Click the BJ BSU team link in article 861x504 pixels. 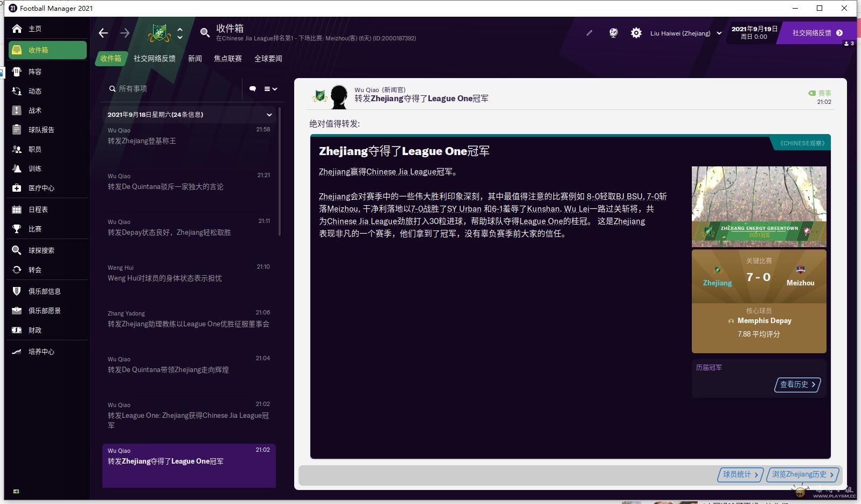tap(629, 197)
